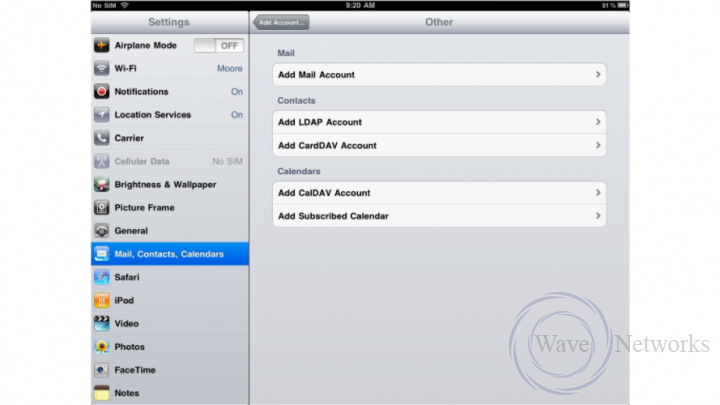Select Mail, Contacts, Calendars entry
The image size is (720, 405).
[x=170, y=254]
